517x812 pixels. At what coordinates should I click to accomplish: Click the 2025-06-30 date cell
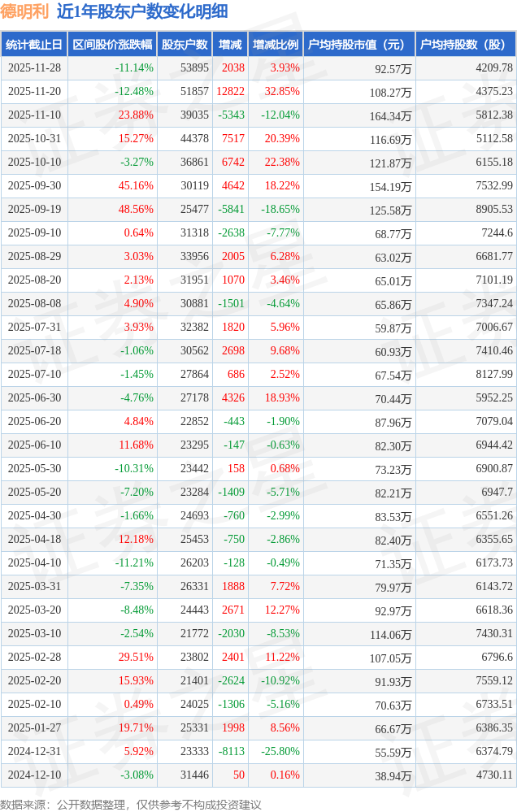pyautogui.click(x=34, y=398)
